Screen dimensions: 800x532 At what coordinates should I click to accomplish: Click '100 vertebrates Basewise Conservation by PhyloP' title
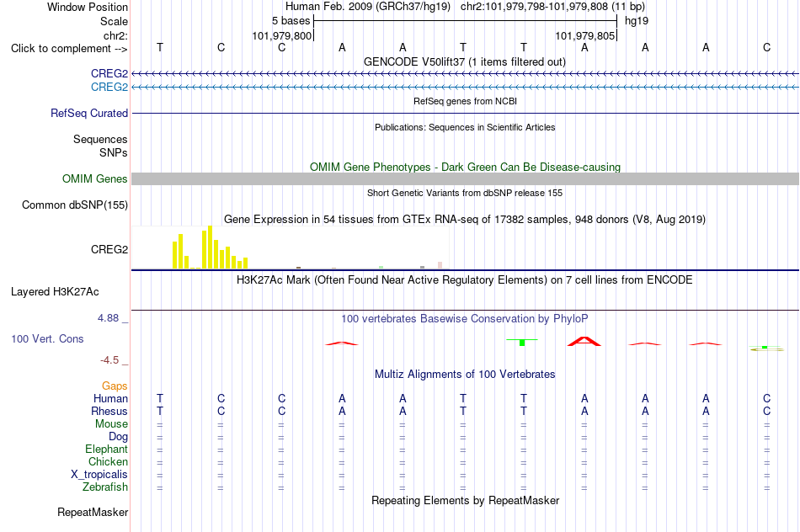(x=465, y=319)
